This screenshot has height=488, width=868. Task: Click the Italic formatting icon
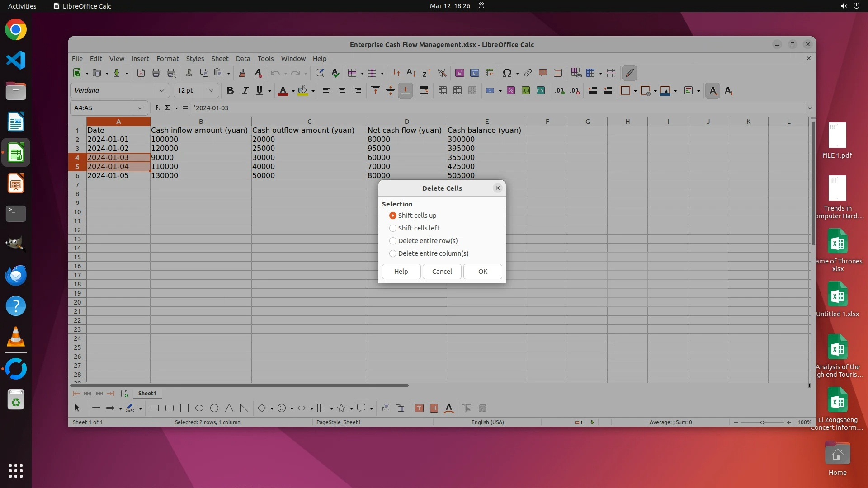click(x=245, y=90)
